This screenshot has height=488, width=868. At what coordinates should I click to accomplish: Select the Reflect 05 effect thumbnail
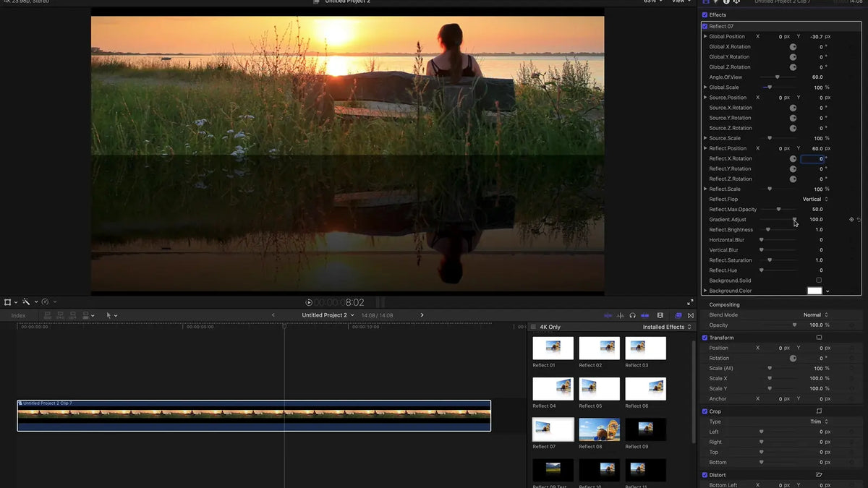(x=600, y=388)
